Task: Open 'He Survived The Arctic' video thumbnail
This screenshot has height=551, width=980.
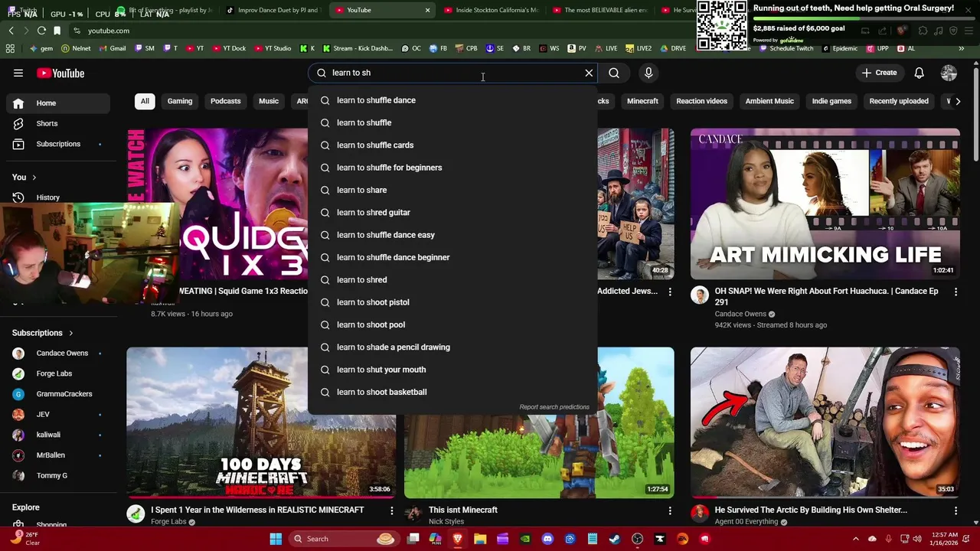Action: point(825,422)
